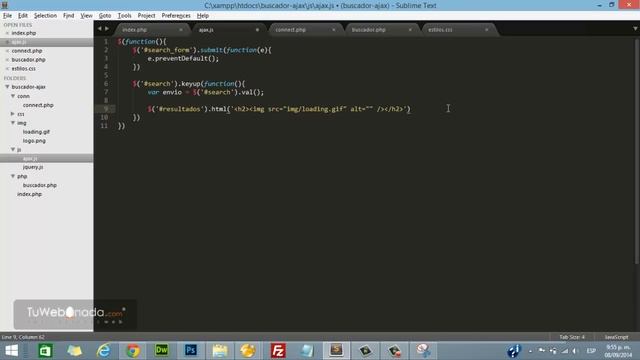Open the Project menu
This screenshot has width=640, height=360.
147,16
